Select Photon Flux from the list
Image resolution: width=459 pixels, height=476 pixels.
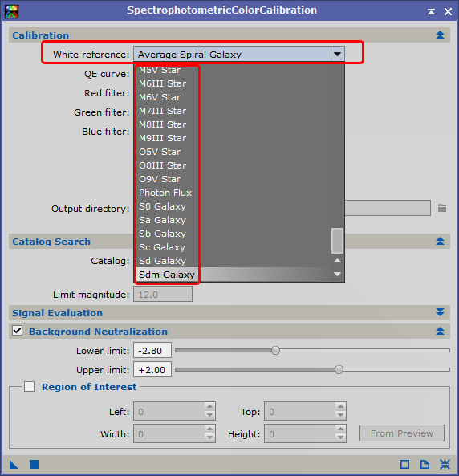tap(165, 193)
